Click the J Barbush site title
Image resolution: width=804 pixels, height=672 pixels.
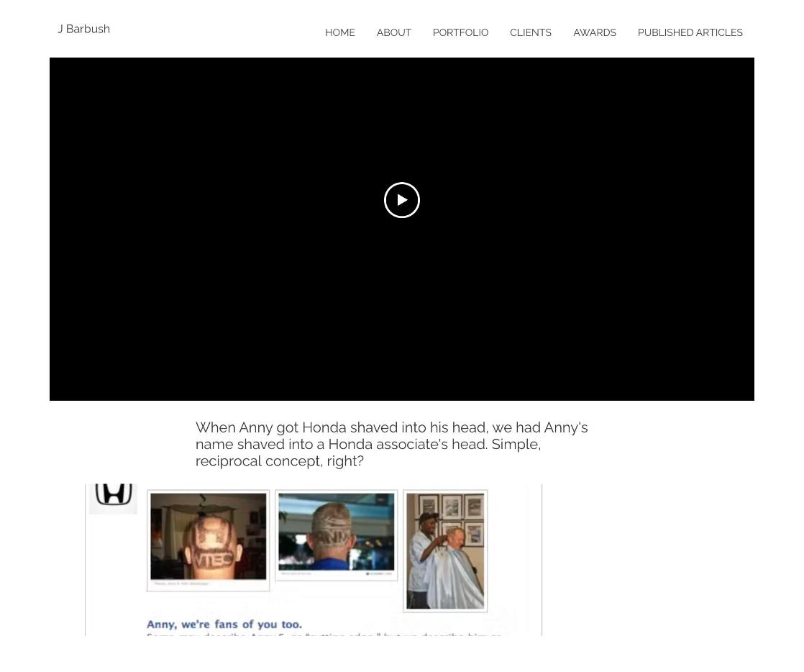(83, 29)
